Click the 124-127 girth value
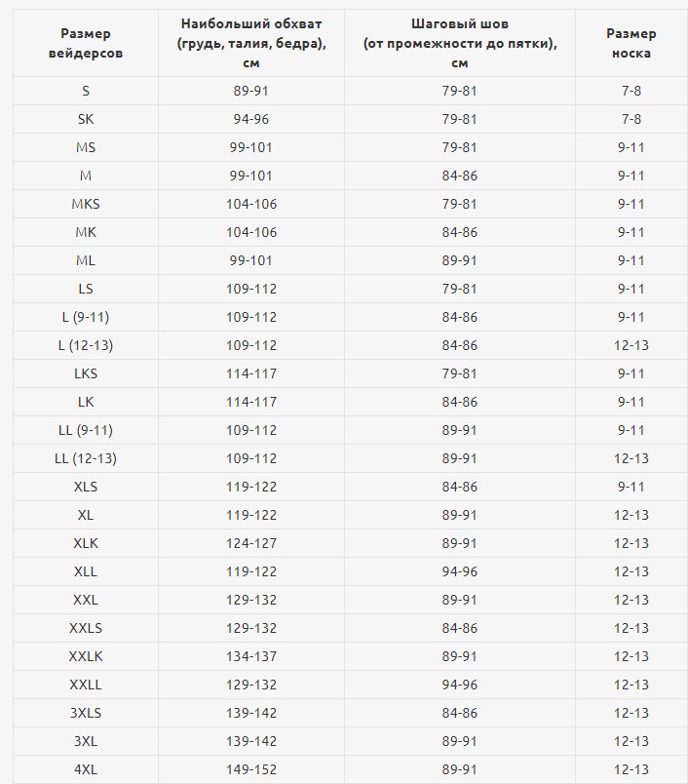 (251, 543)
